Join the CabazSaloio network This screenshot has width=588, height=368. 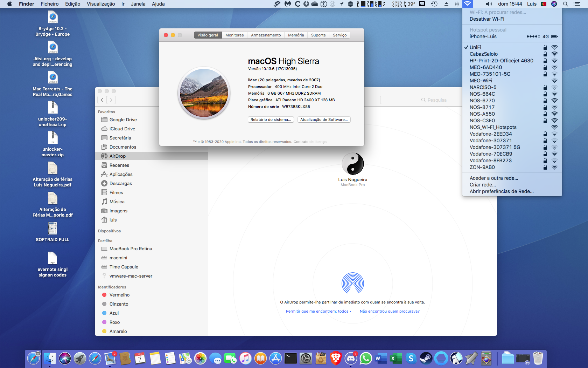point(512,54)
